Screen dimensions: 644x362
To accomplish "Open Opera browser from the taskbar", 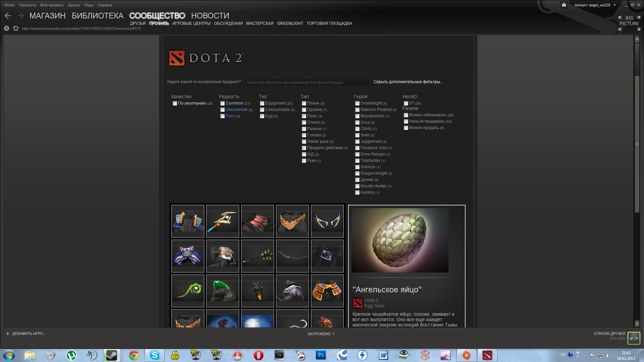I will pyautogui.click(x=258, y=355).
